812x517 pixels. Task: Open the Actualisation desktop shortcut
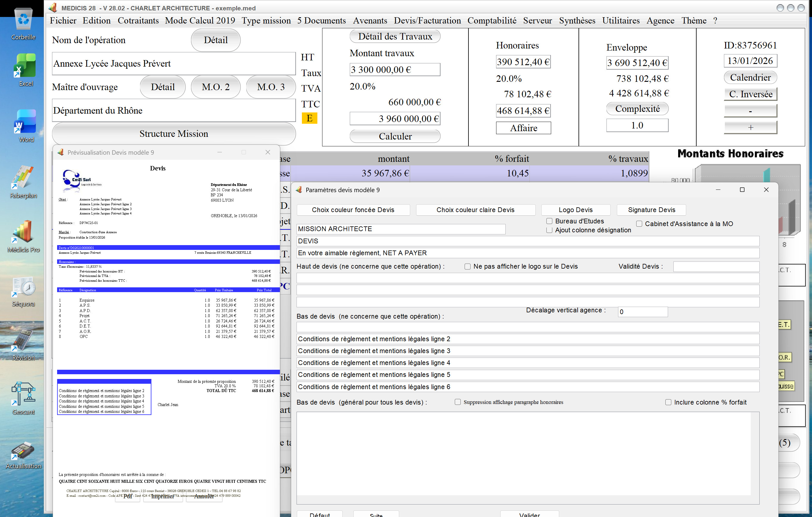pyautogui.click(x=23, y=455)
